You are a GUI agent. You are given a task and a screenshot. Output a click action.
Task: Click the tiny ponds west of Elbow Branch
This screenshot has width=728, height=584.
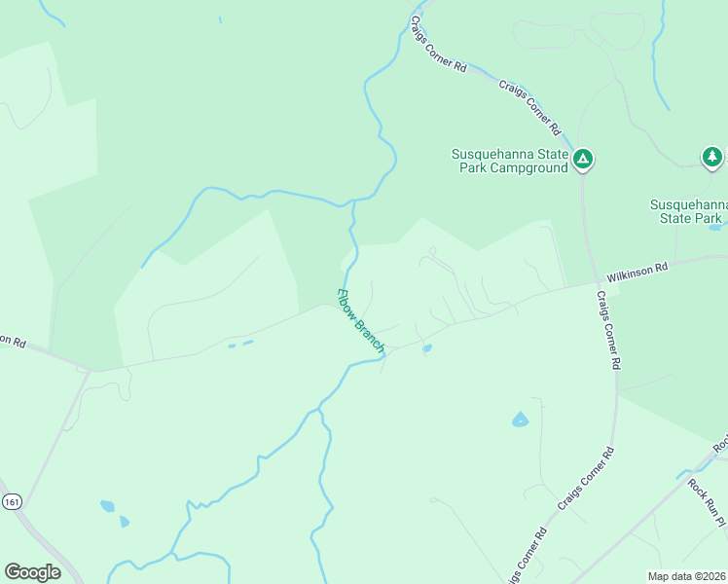tap(241, 344)
